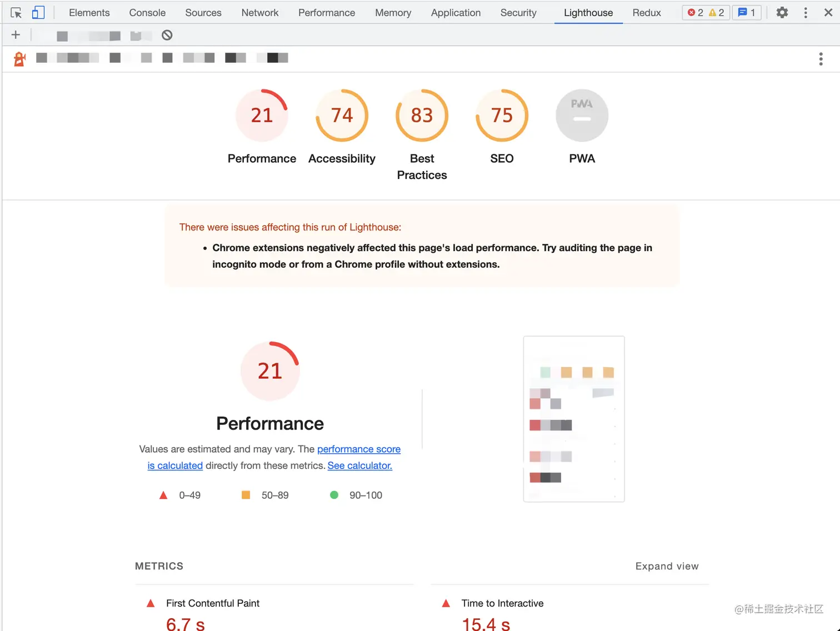Click the '15.4 s' metric value

[486, 624]
